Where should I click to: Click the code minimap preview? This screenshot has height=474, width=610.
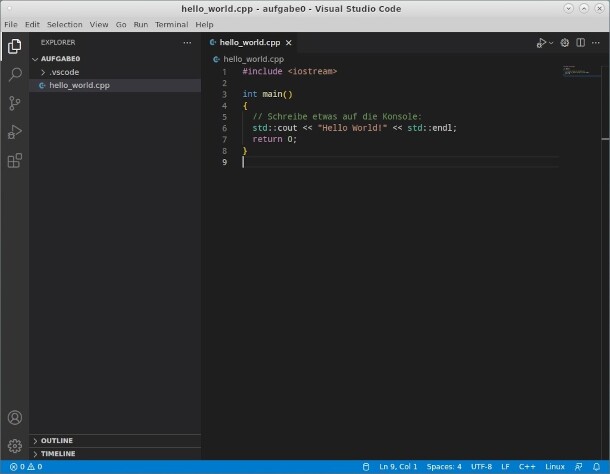(x=581, y=72)
